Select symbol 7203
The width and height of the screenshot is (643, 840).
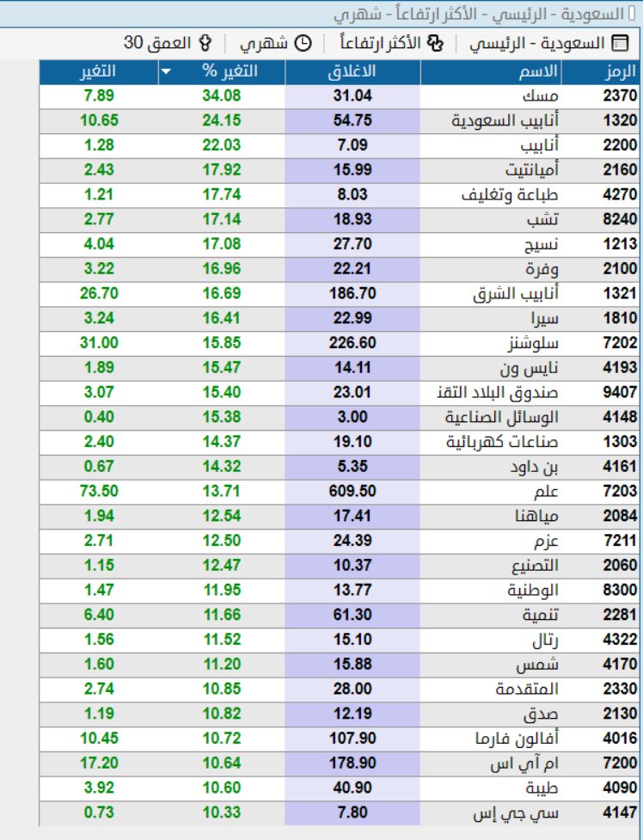click(620, 491)
